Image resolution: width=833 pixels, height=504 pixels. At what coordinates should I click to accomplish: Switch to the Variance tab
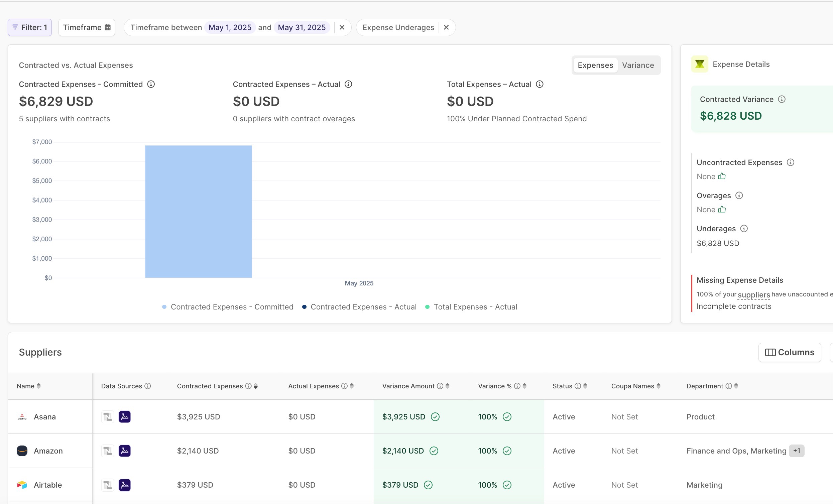click(638, 65)
